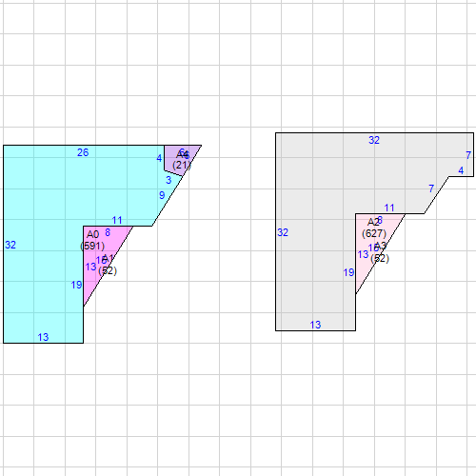Viewport: 476px width, 476px height.
Task: Click the "8" label in the magenta triangle
Action: [x=108, y=233]
